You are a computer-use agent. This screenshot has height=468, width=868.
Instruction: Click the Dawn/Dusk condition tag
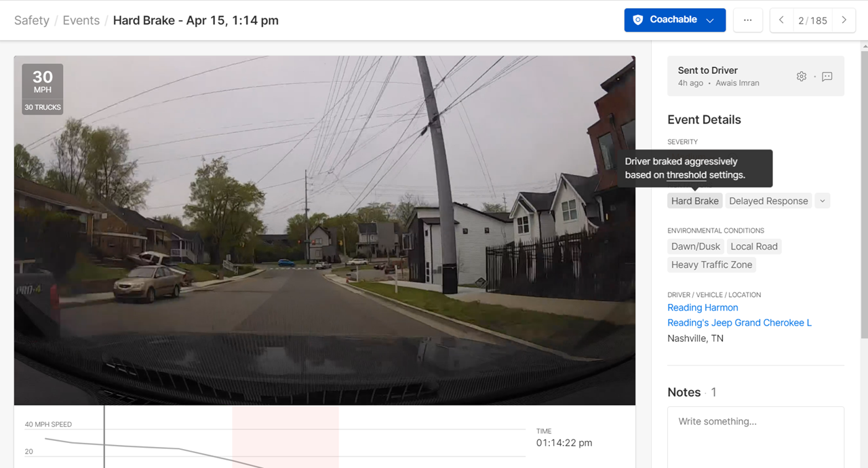point(696,246)
